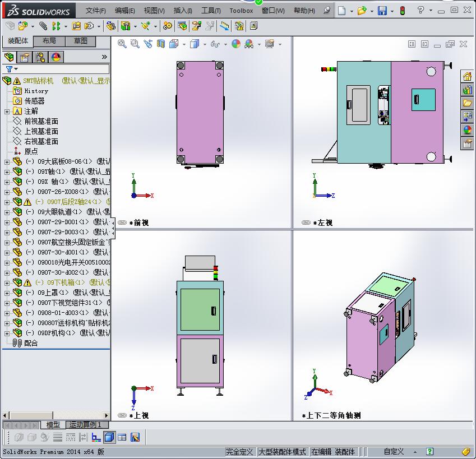This screenshot has width=476, height=459.
Task: Select the 前视基准面 plane
Action: (x=35, y=122)
